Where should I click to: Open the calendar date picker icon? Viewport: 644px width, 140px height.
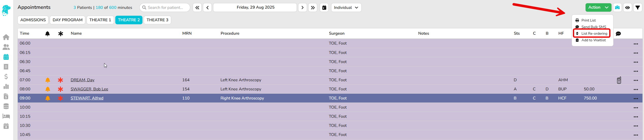[x=324, y=8]
